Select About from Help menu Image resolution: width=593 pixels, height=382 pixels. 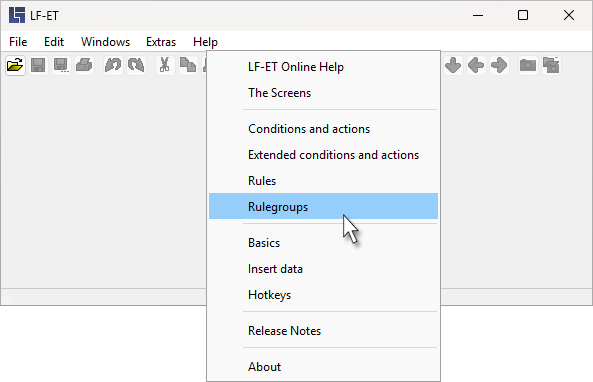[x=323, y=367]
